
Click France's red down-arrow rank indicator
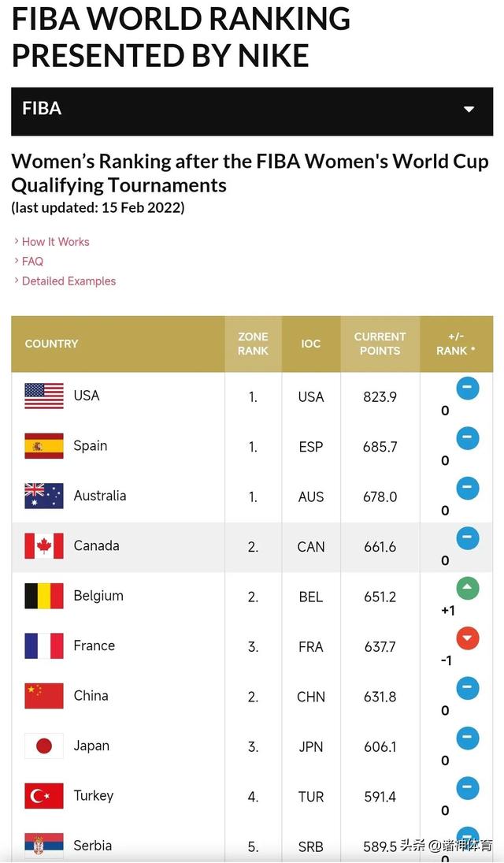point(468,638)
